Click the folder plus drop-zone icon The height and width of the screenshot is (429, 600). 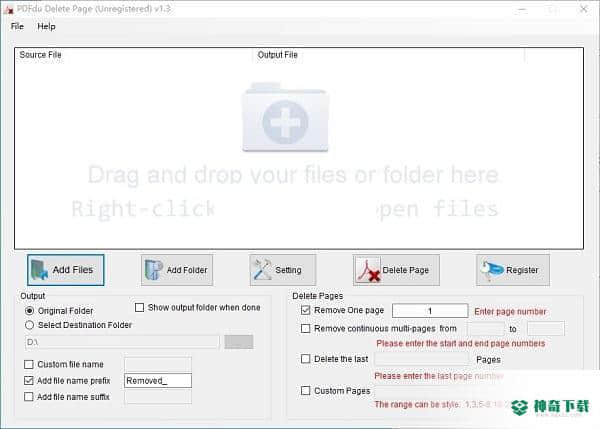tap(285, 118)
